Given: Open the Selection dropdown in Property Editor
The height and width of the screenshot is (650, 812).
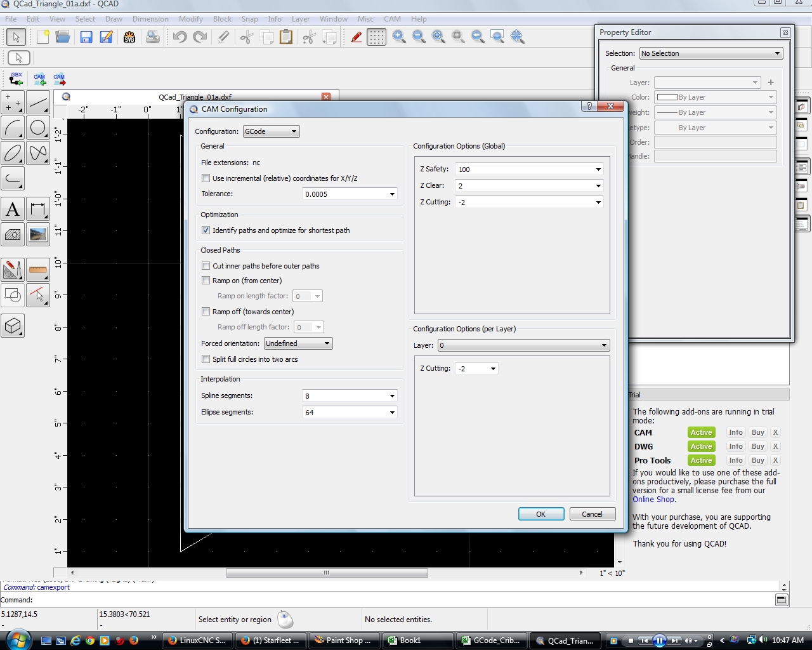Looking at the screenshot, I should [x=711, y=53].
